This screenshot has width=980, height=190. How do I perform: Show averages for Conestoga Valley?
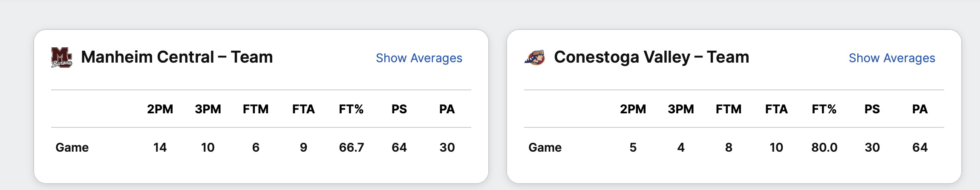(892, 58)
